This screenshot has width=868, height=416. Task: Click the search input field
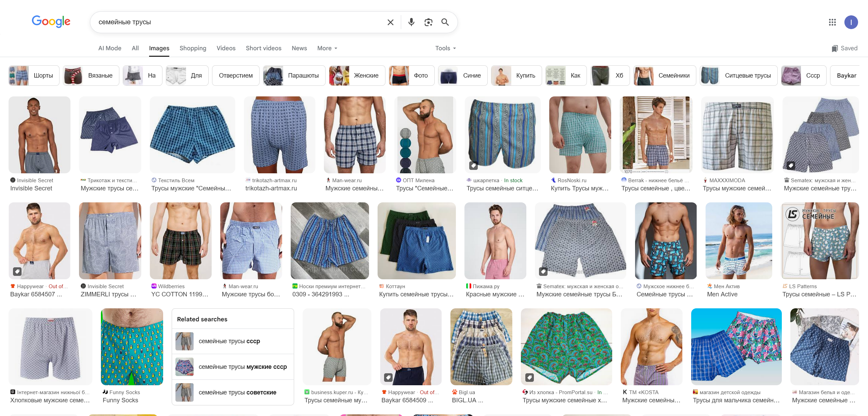(239, 22)
